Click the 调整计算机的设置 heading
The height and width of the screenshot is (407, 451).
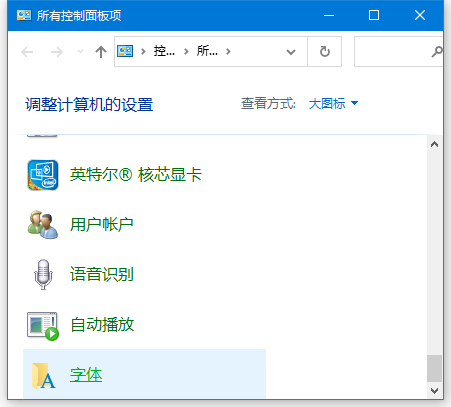89,105
